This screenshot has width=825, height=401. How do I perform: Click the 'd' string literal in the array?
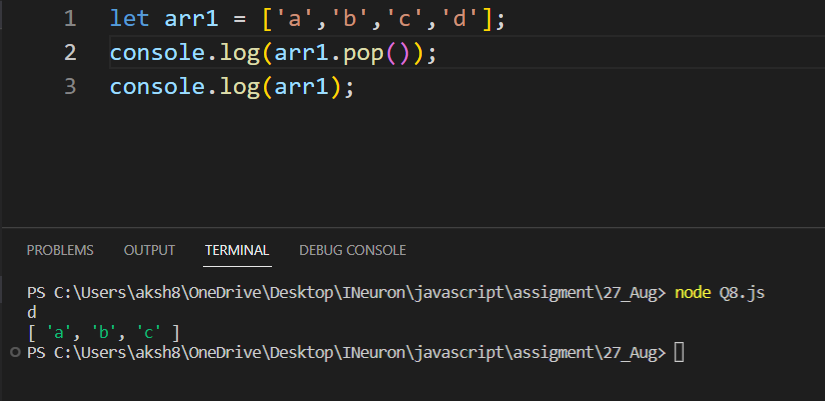pyautogui.click(x=460, y=20)
